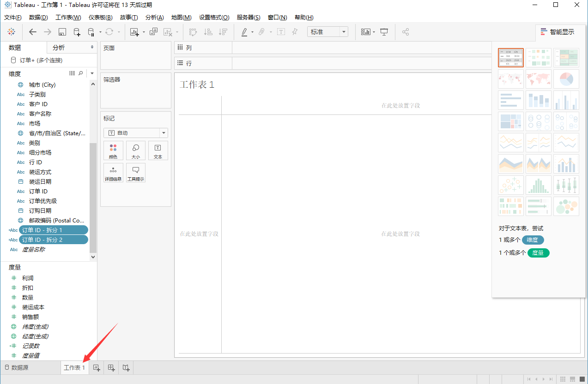Click the sort ascending toolbar icon
This screenshot has height=384, width=588.
tap(208, 32)
